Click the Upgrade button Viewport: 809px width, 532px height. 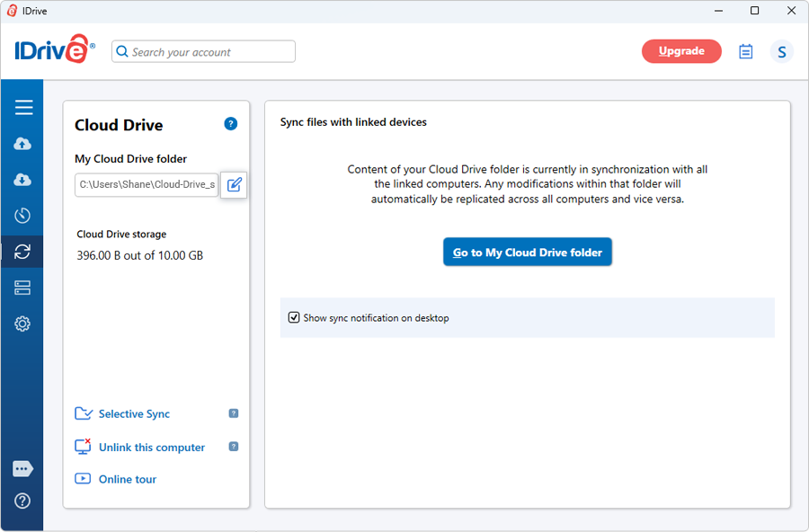click(681, 51)
